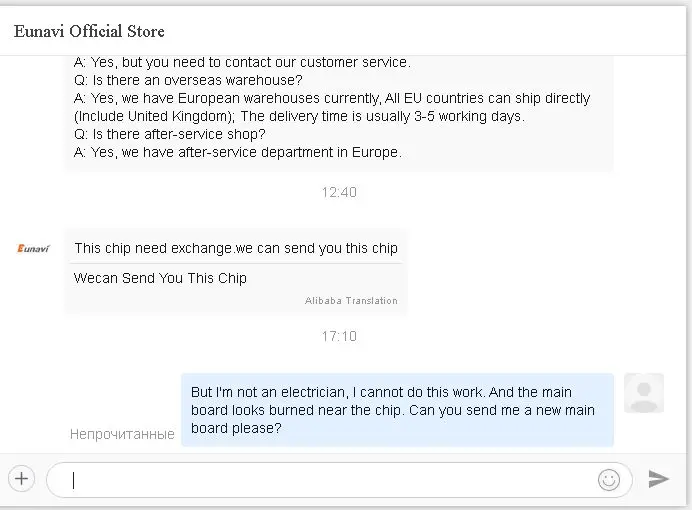Click the European warehouses answer text
Image resolution: width=692 pixels, height=510 pixels.
[x=340, y=98]
